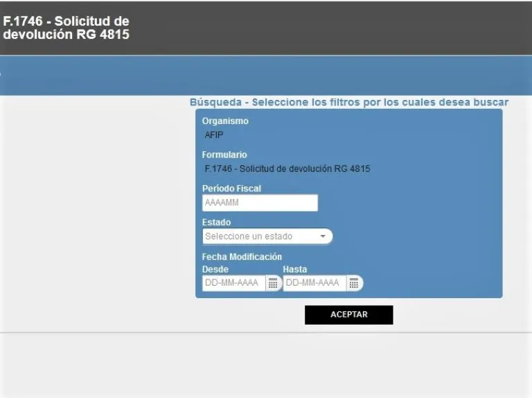Click the Organismo label
Viewport: 532px width, 398px height.
(225, 121)
